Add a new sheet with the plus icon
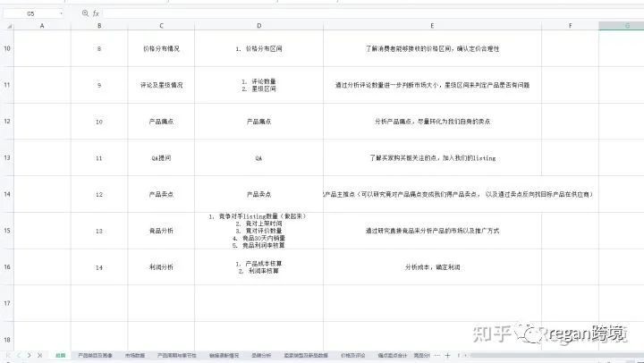The image size is (644, 363). (448, 355)
